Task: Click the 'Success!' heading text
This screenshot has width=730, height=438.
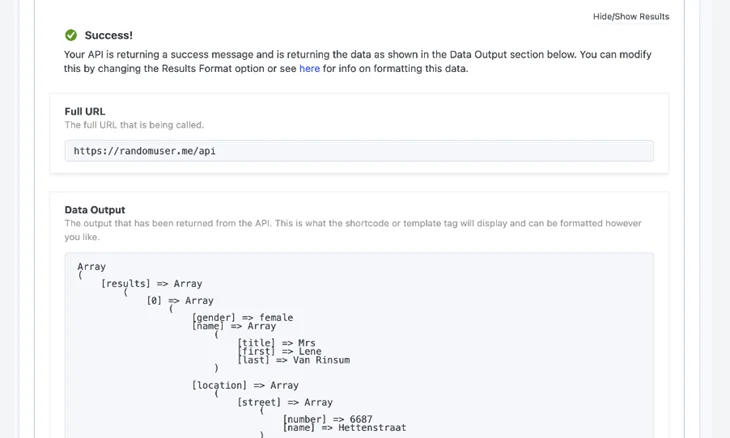Action: [108, 35]
